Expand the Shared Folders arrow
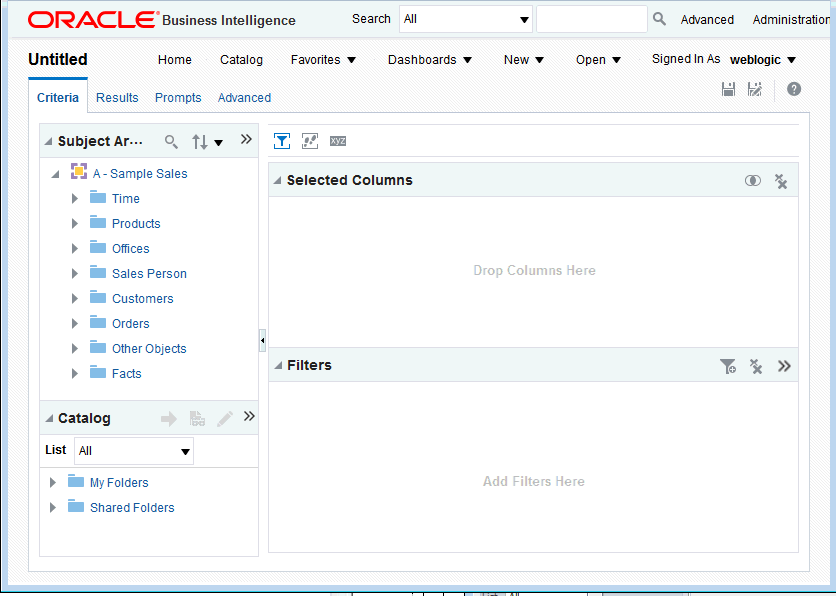 point(52,508)
